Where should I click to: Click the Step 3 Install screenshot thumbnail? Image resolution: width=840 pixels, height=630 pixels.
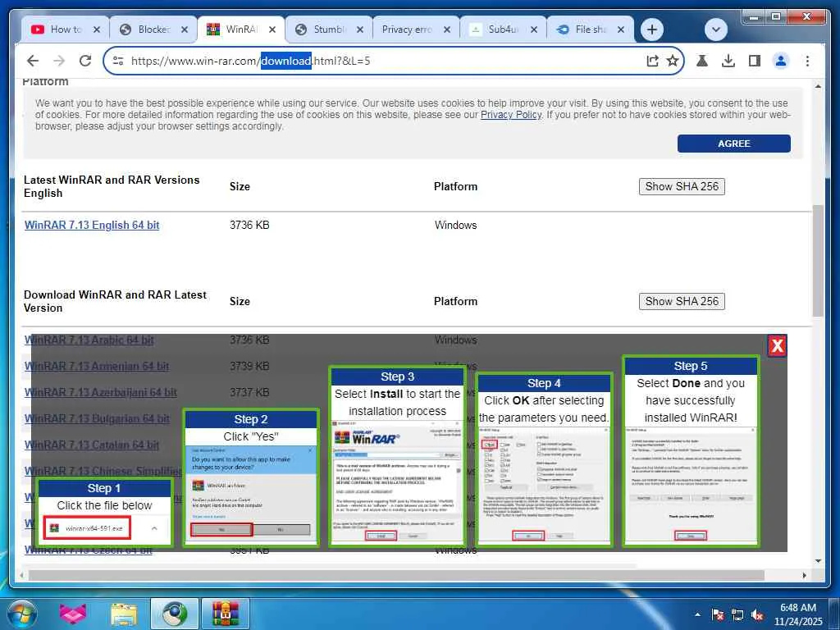pyautogui.click(x=397, y=456)
